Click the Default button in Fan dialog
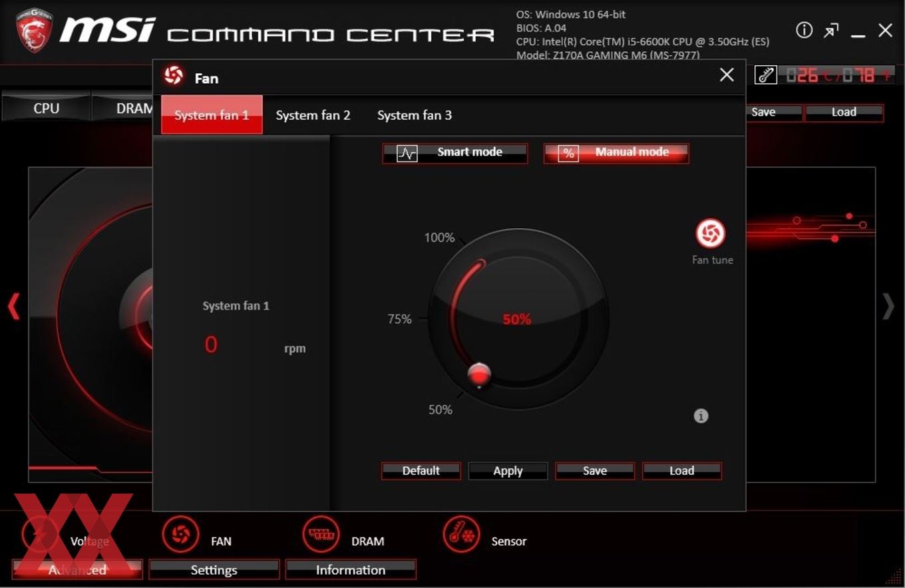The image size is (905, 588). coord(421,471)
